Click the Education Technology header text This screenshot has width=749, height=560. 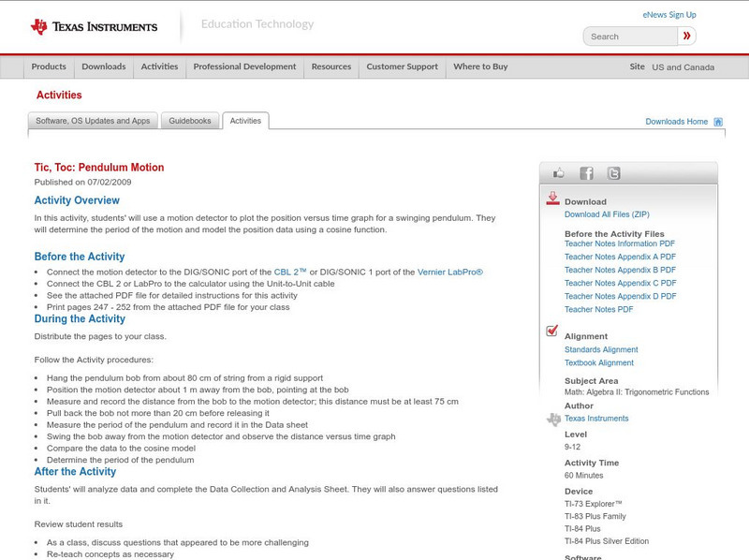coord(257,24)
